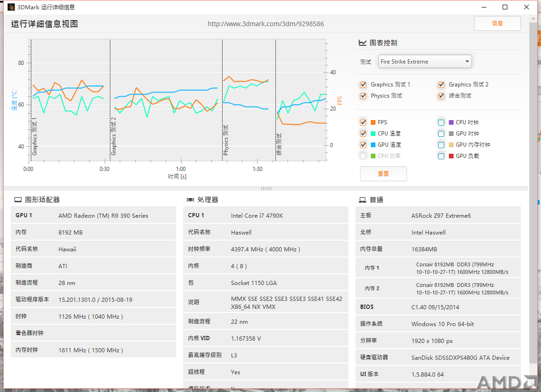
Task: Click the 信息 button
Action: click(497, 23)
